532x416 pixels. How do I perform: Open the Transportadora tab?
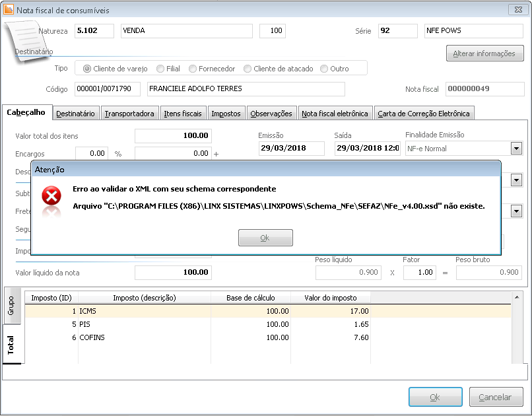point(129,114)
